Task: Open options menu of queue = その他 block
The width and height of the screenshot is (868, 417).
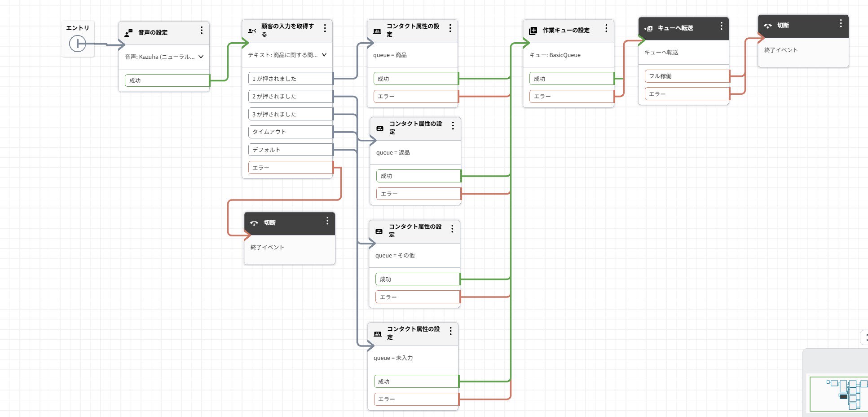Action: coord(452,229)
